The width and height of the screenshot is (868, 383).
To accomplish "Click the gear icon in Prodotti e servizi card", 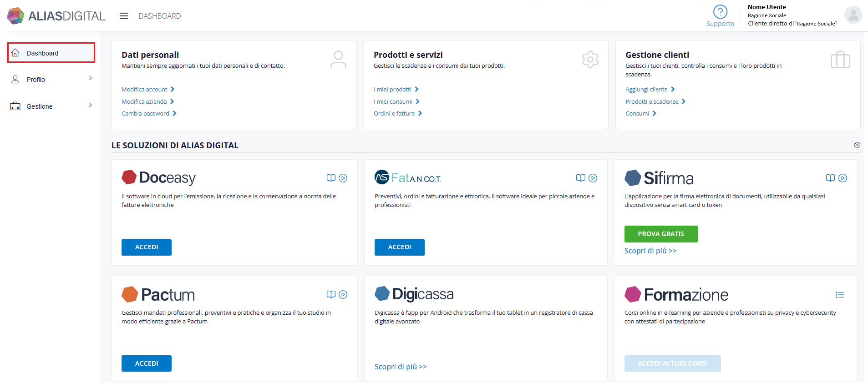I will 590,59.
